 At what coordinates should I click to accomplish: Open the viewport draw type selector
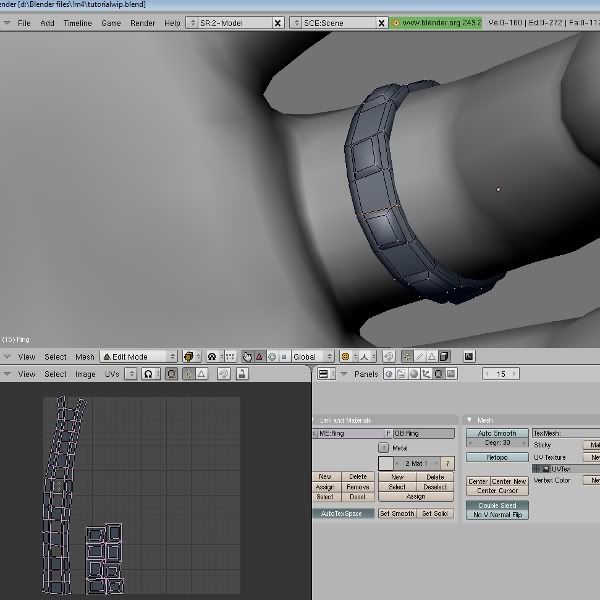tap(191, 357)
